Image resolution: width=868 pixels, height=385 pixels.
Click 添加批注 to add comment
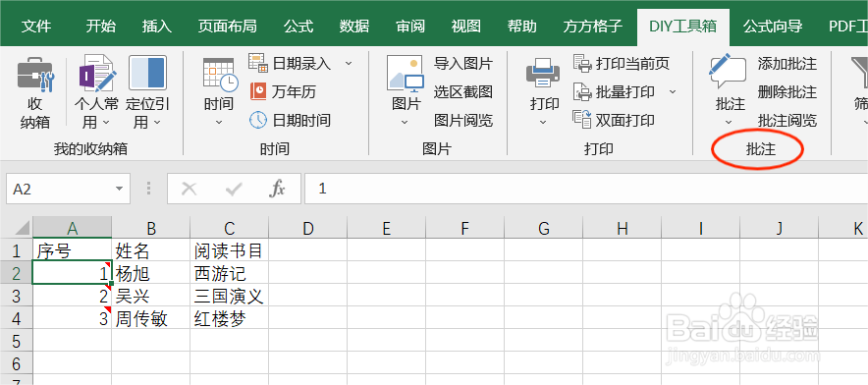(x=787, y=64)
